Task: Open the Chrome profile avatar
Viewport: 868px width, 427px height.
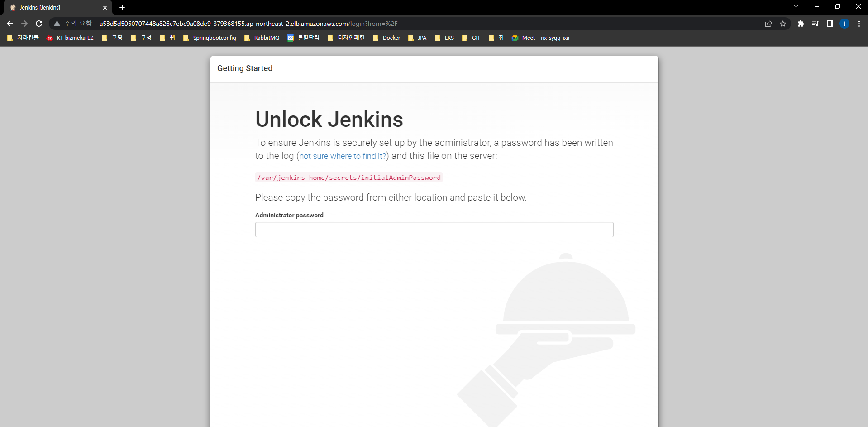Action: [844, 24]
